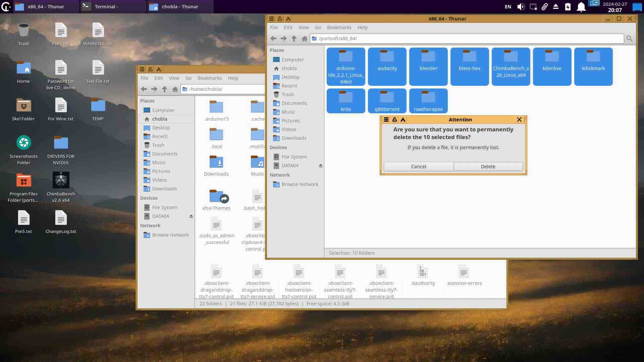This screenshot has height=362, width=644.
Task: Click the Back arrow in the x86_64 Thunar toolbar
Action: point(273,39)
